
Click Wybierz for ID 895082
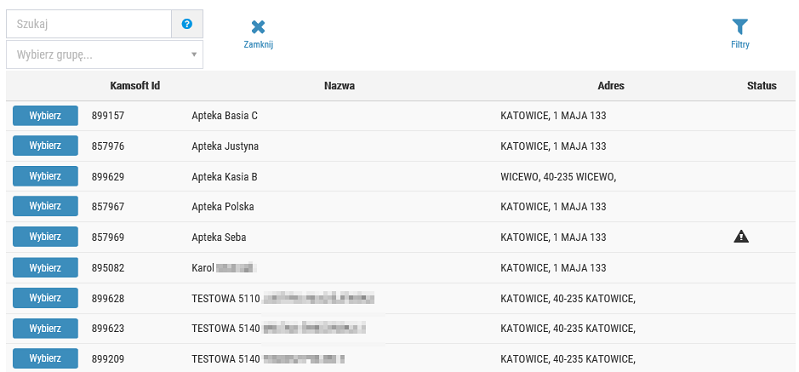point(45,268)
